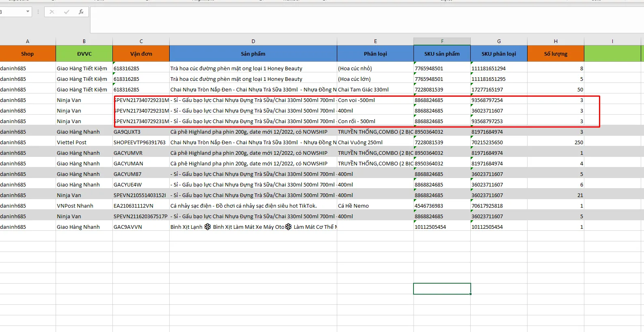
Task: Select the 'Sản phẩm' header cell
Action: click(x=253, y=54)
